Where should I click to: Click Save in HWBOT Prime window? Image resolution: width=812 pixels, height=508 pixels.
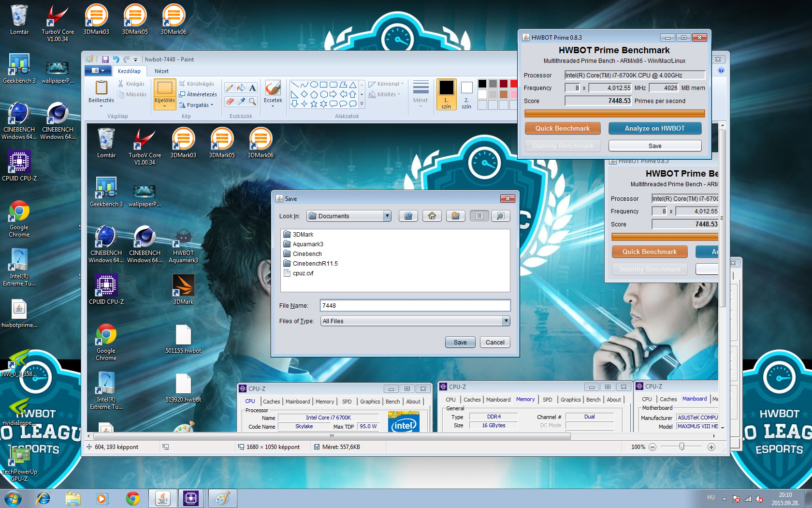[655, 146]
